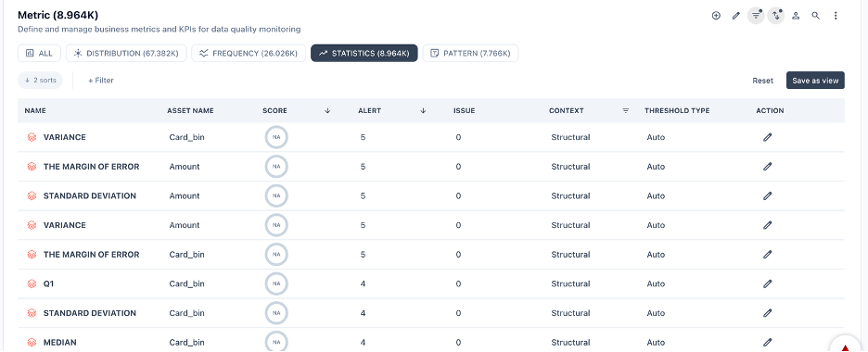Open the STANDARD DEVIATION metric for Amount
The image size is (868, 352).
[x=90, y=195]
